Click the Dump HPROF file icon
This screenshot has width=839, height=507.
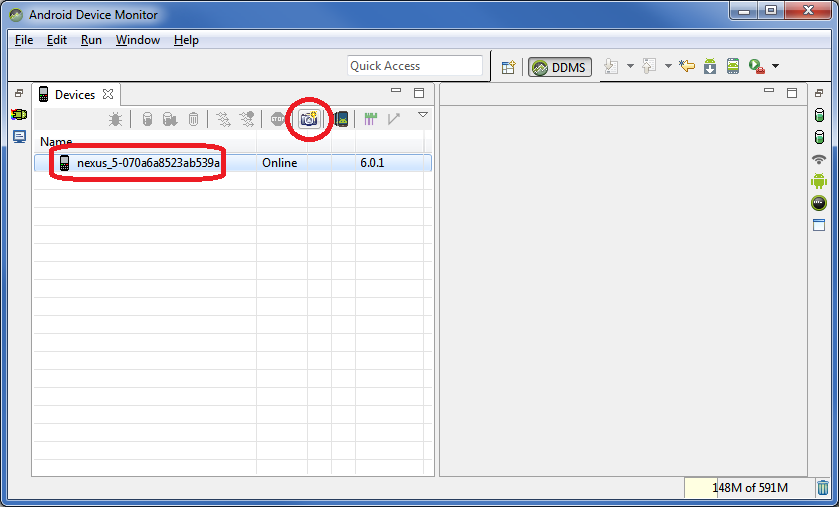[x=170, y=119]
